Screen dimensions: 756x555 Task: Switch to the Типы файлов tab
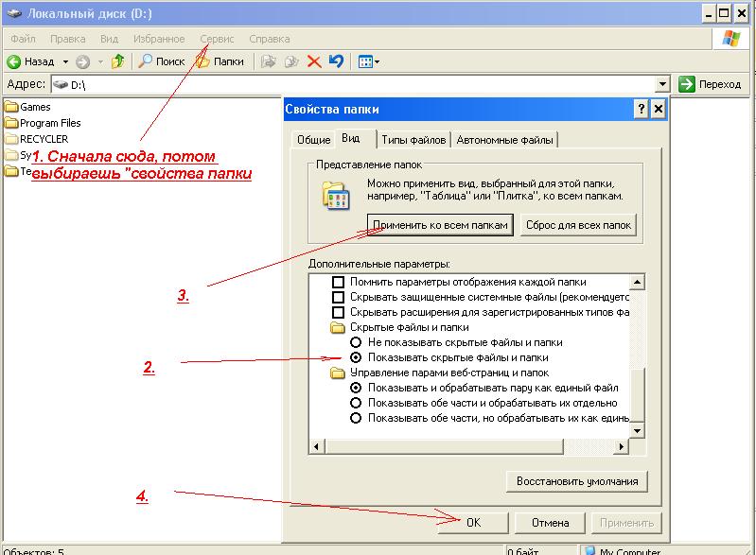click(413, 140)
